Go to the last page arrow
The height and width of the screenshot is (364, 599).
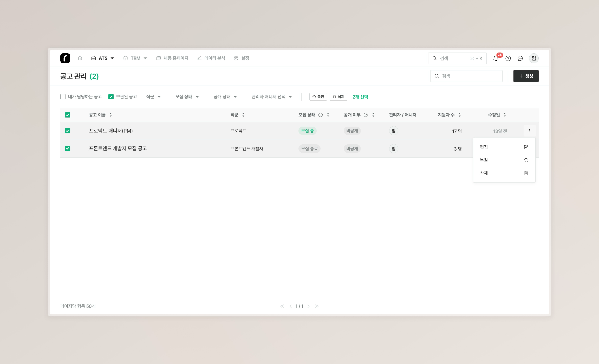[x=317, y=306]
